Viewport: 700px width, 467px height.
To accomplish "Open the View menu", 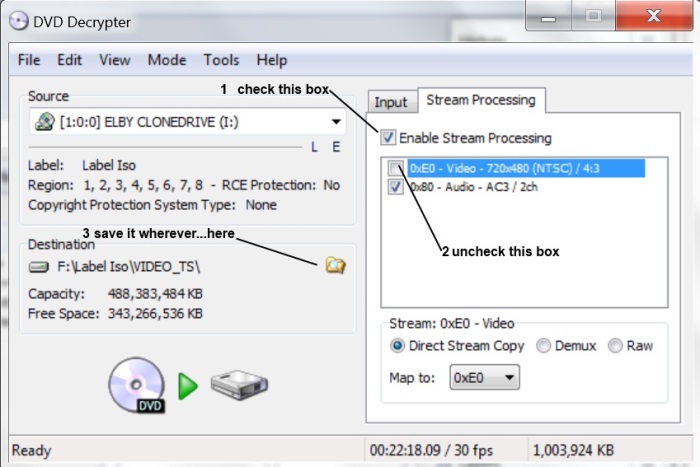I will coord(115,60).
